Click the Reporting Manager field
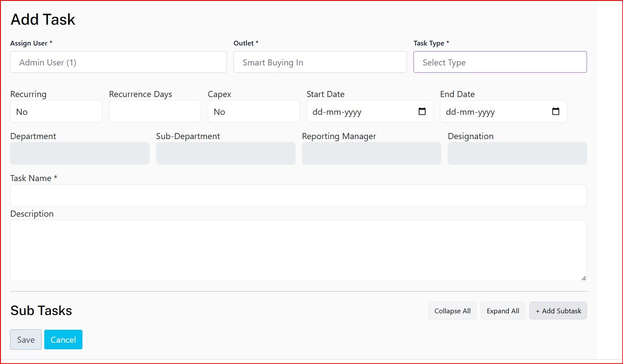Viewport: 623px width, 364px height. (x=371, y=153)
